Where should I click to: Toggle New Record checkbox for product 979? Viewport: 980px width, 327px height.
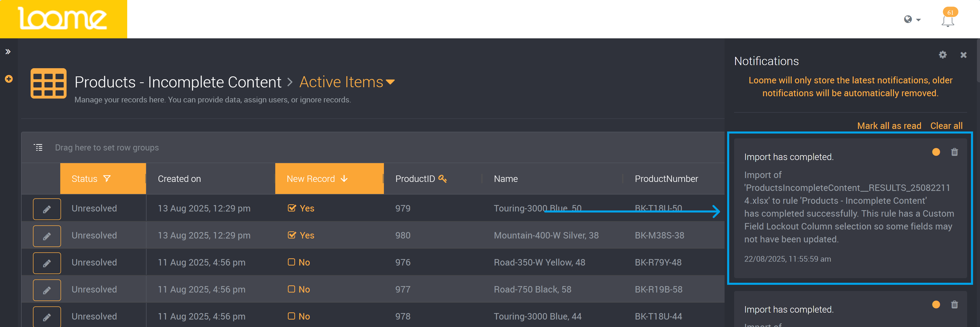[x=292, y=208]
